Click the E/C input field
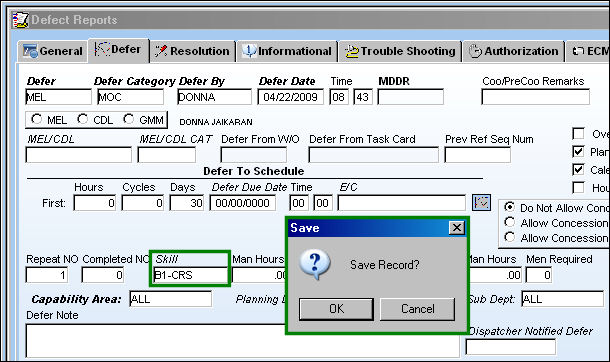This screenshot has height=362, width=610. coord(401,203)
